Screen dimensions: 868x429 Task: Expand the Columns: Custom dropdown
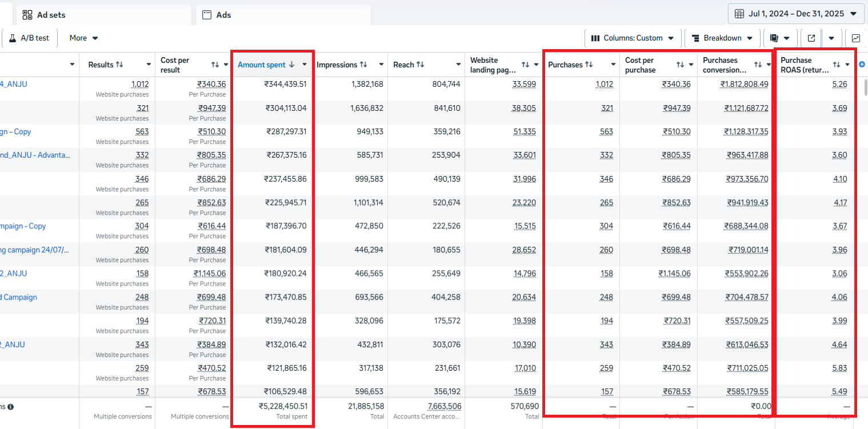(x=633, y=38)
